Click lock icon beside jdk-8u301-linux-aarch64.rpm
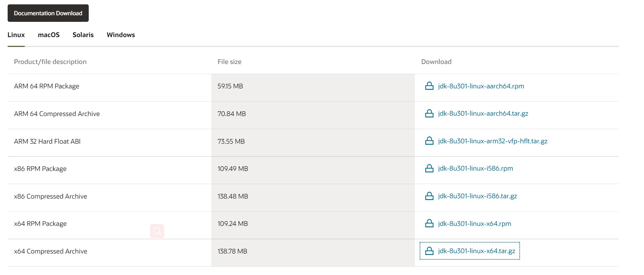This screenshot has width=644, height=275. 429,86
